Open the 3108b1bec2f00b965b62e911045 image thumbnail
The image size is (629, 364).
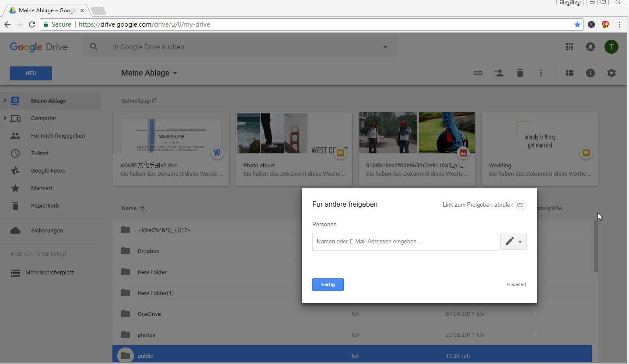coord(417,149)
